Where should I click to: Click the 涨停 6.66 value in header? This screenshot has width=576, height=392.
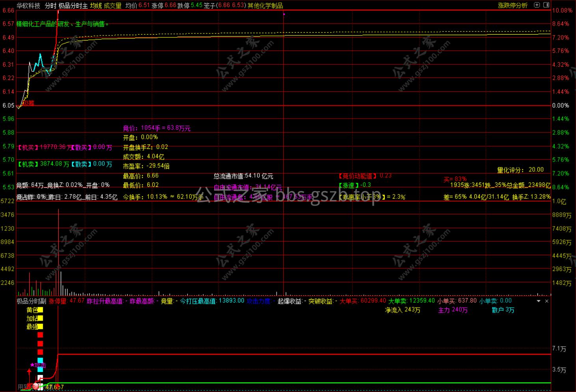point(164,6)
